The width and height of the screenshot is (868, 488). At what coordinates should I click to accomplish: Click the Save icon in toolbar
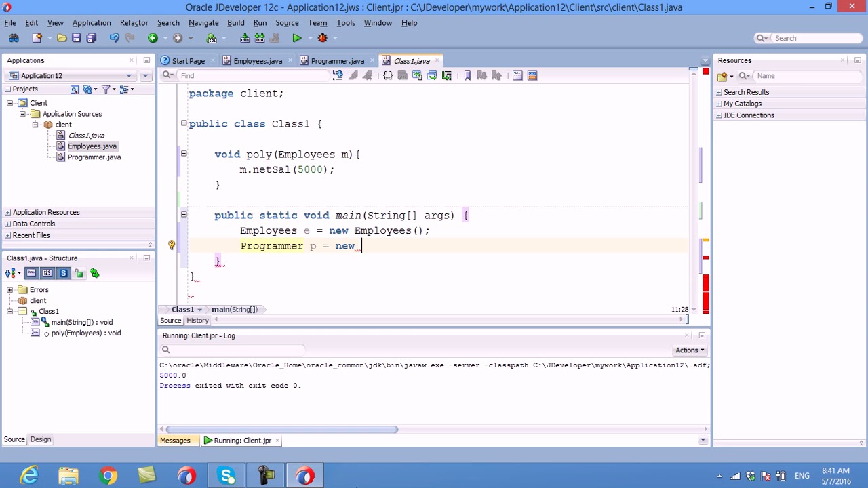76,38
